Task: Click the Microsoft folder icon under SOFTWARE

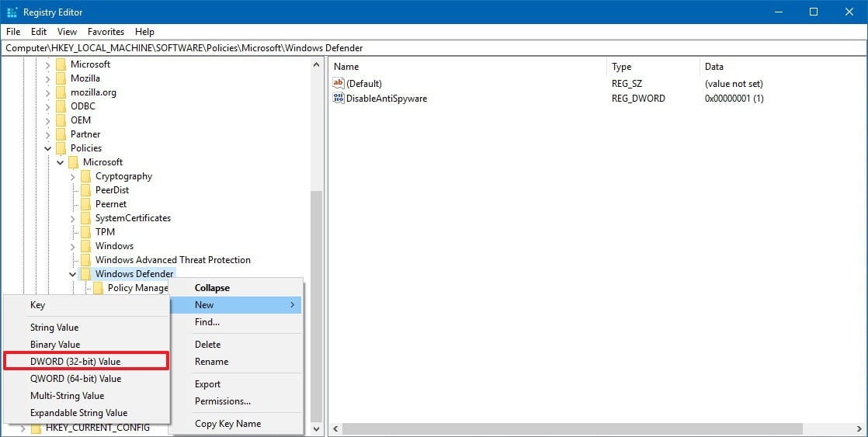Action: (61, 64)
